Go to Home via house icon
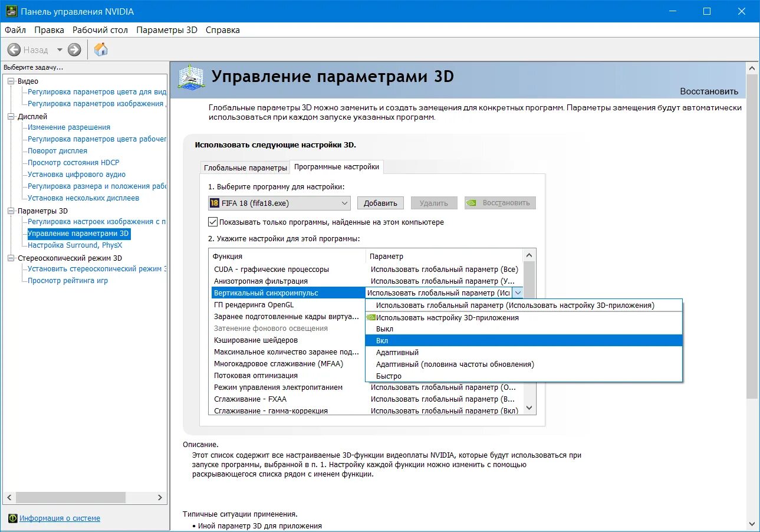 pyautogui.click(x=101, y=50)
